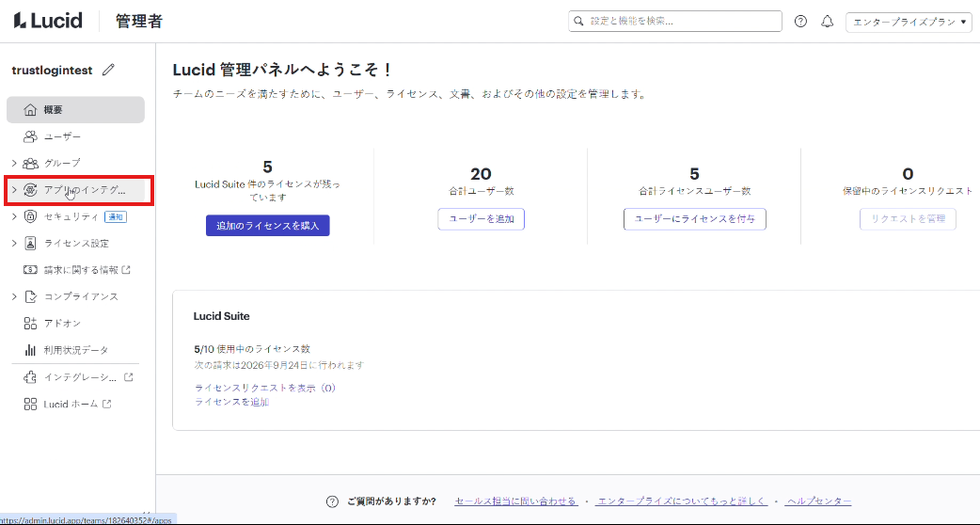Click the bar chart icon beside 利用状況データ
Viewport: 980px width, 525px height.
30,349
